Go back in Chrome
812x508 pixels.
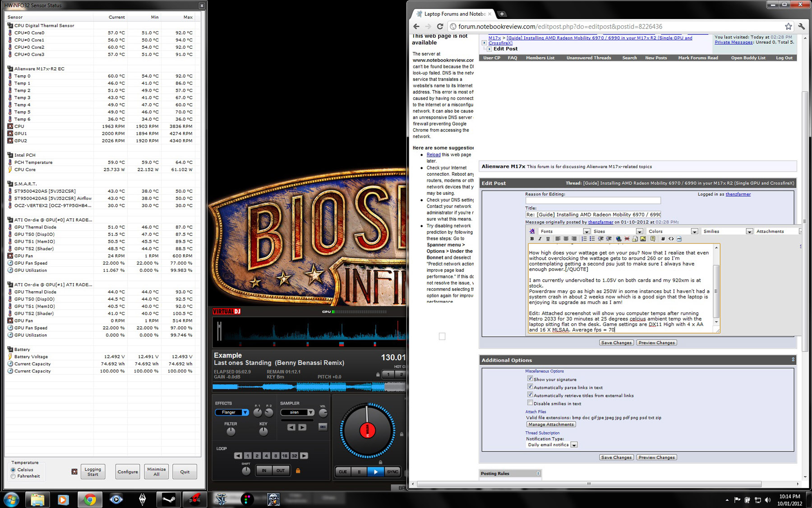[416, 27]
